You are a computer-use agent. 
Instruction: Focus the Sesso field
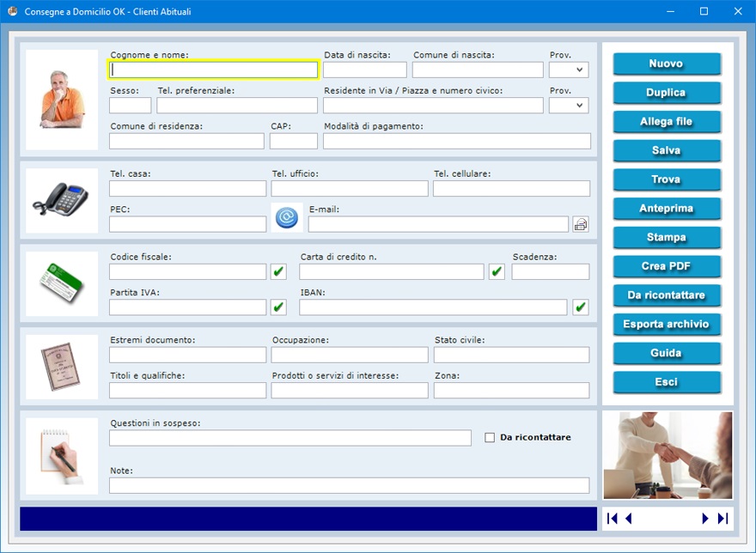(131, 105)
